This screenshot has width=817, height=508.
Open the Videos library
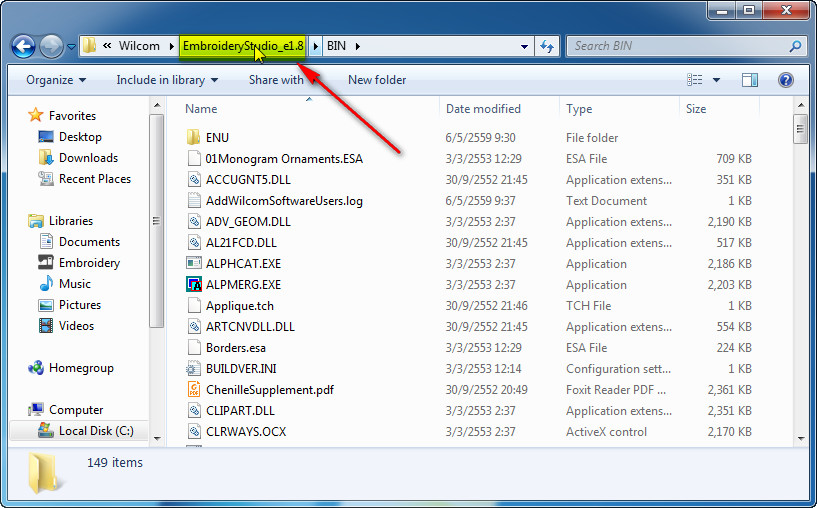click(x=66, y=326)
